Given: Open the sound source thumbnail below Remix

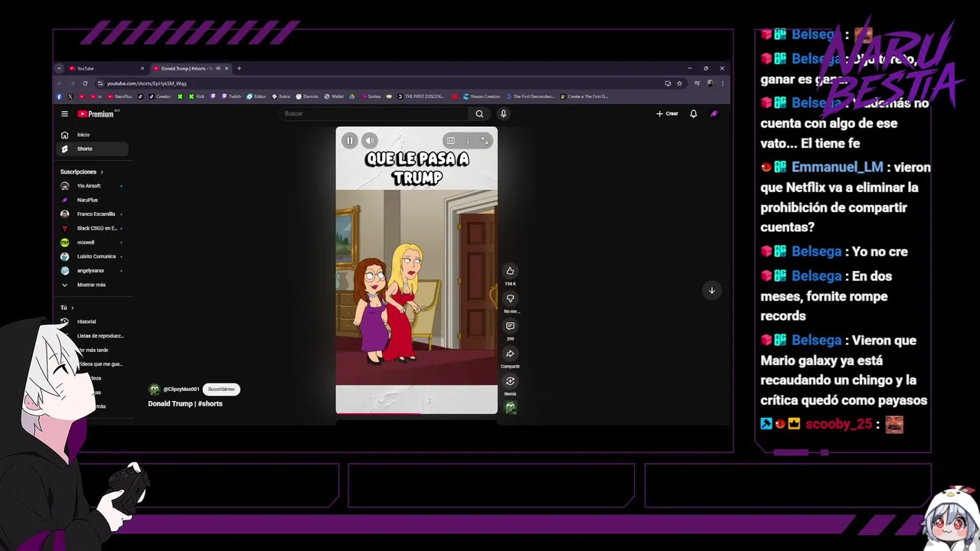Looking at the screenshot, I should [511, 408].
